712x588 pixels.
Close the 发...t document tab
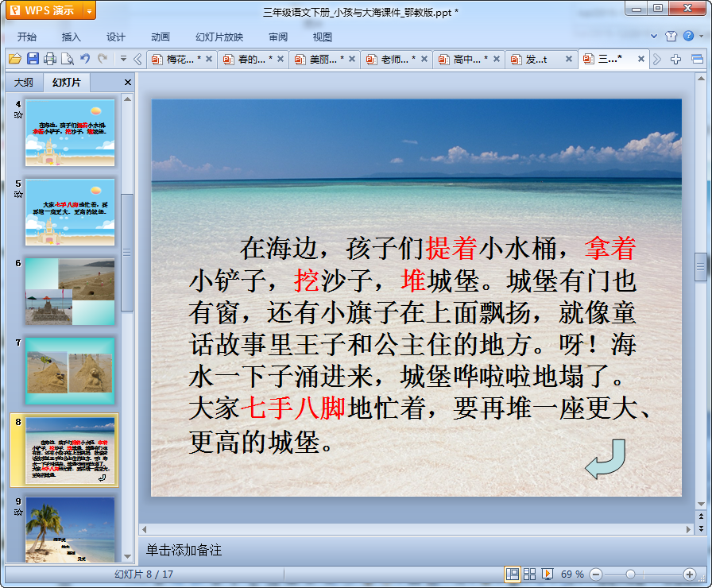point(568,59)
